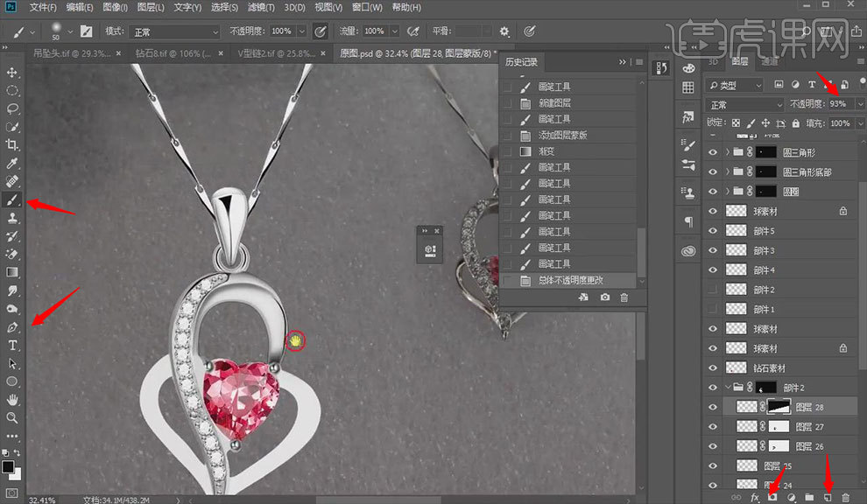Click the foreground color swatch
The image size is (867, 504).
8,467
